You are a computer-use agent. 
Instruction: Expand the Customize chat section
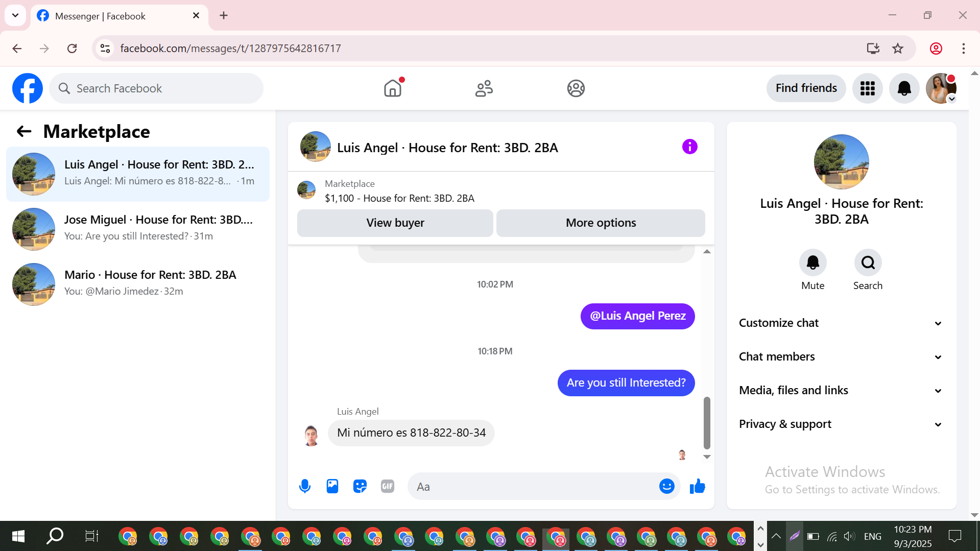pos(841,323)
